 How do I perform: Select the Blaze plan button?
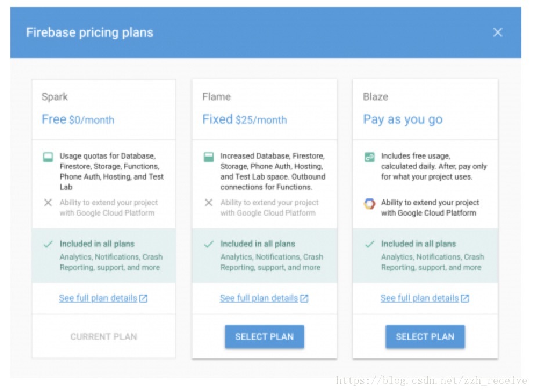point(425,336)
